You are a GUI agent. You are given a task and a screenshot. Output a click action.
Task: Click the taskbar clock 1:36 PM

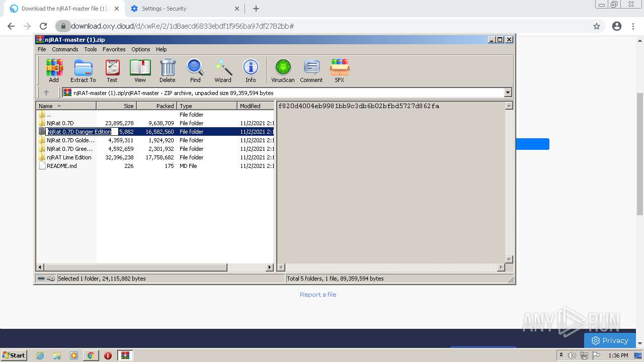pos(618,355)
